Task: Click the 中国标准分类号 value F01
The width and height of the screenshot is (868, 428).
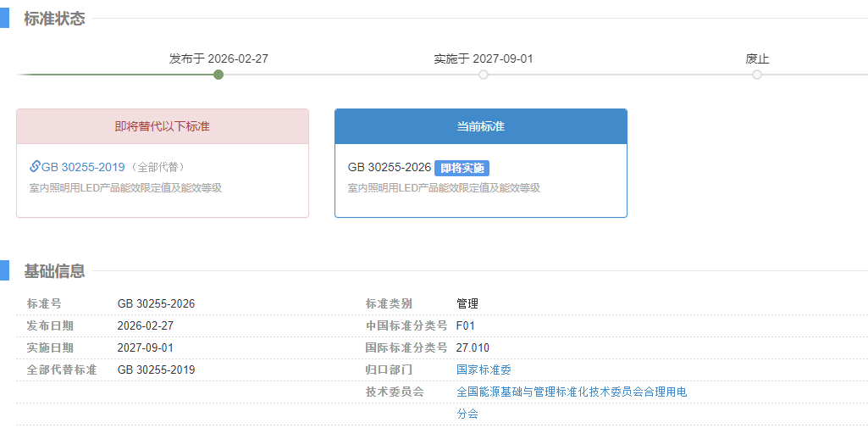Action: pyautogui.click(x=466, y=326)
